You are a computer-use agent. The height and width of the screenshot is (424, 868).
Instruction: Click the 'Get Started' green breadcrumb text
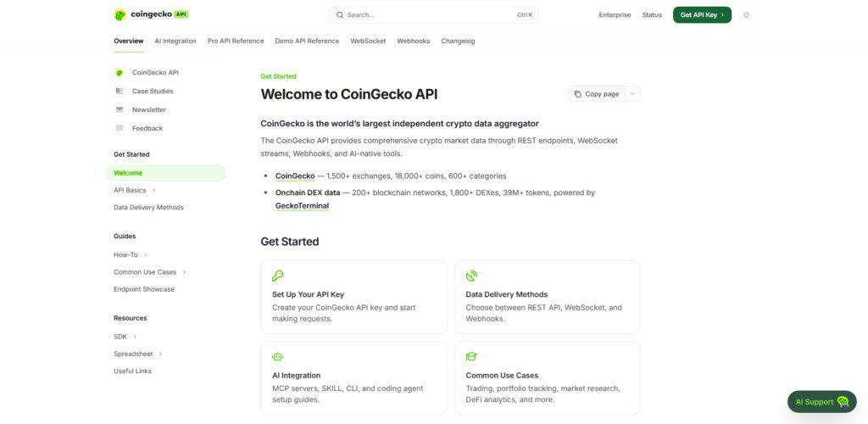click(278, 76)
